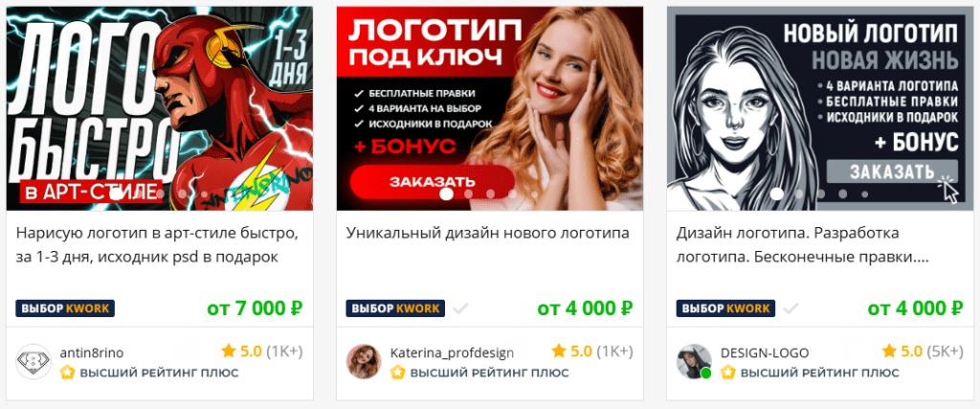Click the star rating icon for antin8rino
Image resolution: width=980 pixels, height=409 pixels.
pyautogui.click(x=228, y=351)
